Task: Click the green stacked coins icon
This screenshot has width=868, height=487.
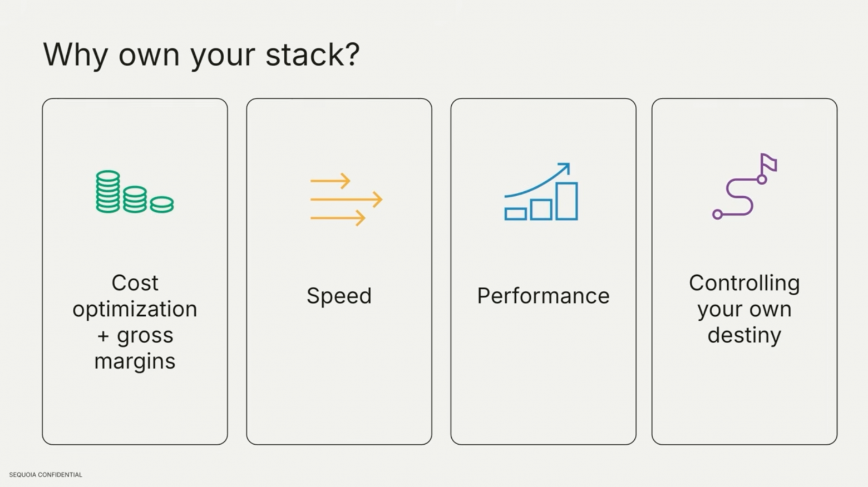Action: click(x=135, y=192)
